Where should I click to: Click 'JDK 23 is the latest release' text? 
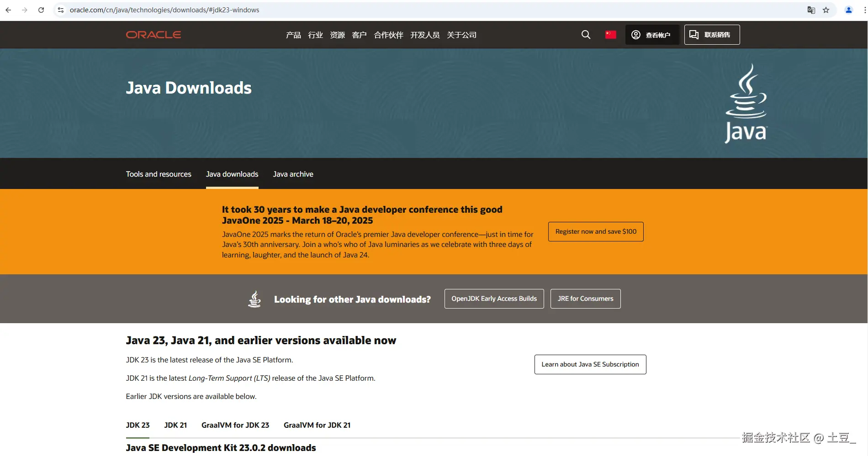coord(210,360)
